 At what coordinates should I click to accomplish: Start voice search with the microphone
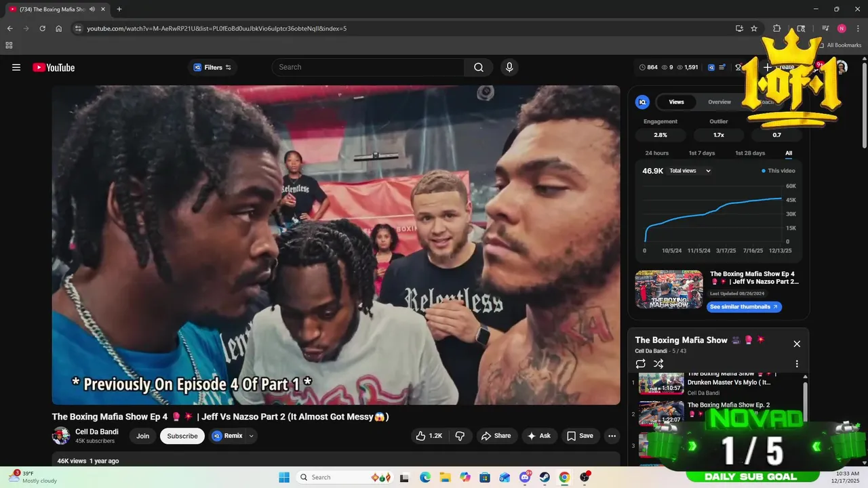[509, 67]
